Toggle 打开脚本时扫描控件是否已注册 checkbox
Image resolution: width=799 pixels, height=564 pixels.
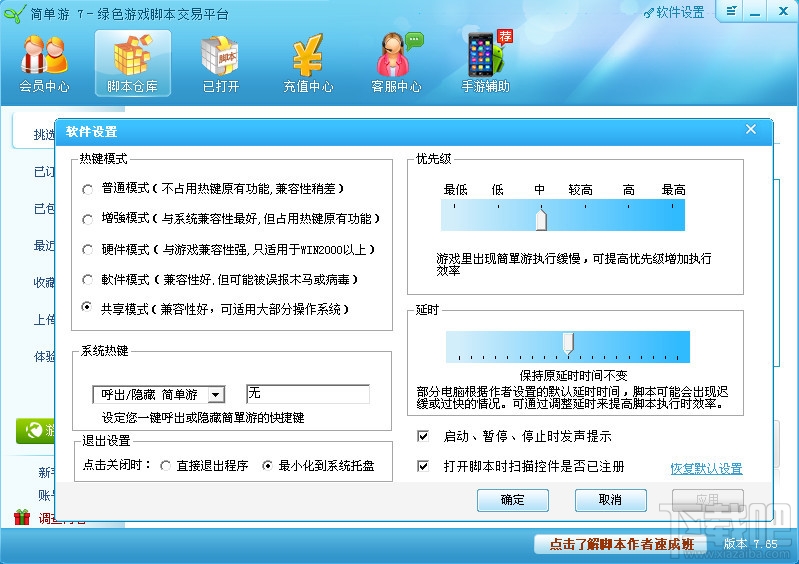[423, 466]
